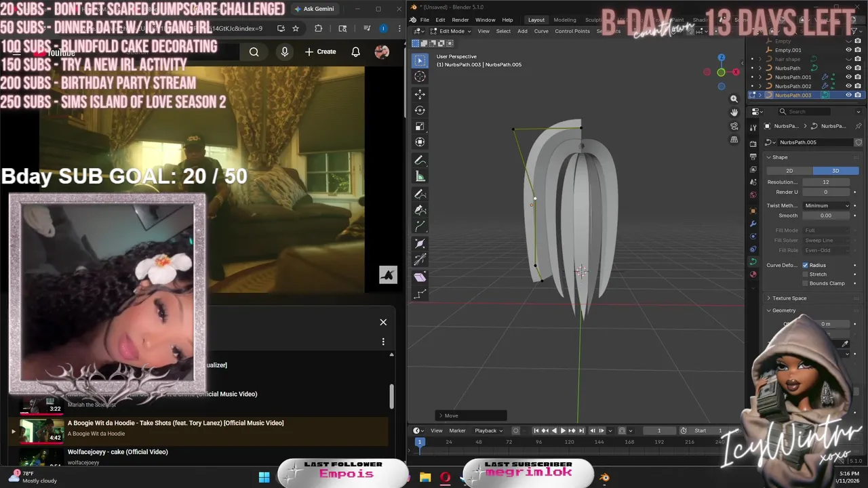Select the Extrude curve tool
The image size is (868, 488).
tap(420, 226)
